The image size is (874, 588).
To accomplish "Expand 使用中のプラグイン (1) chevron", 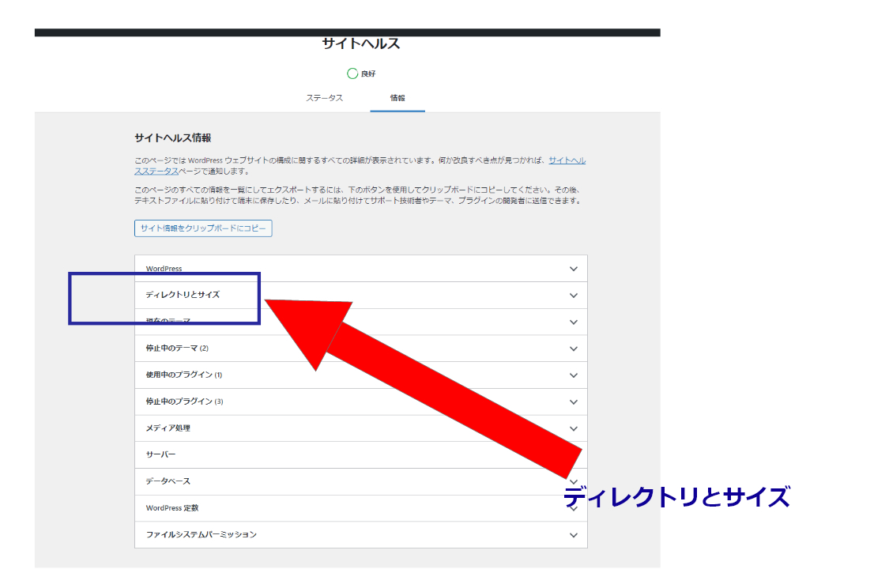I will coord(573,375).
